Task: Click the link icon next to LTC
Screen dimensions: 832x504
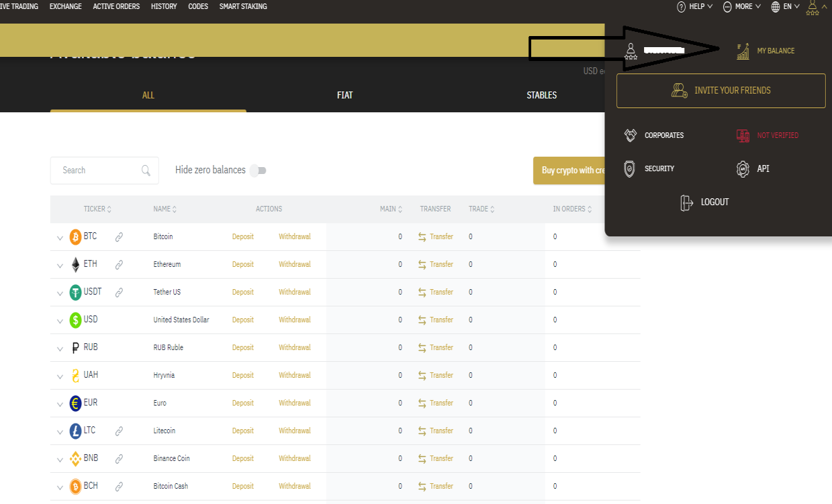Action: point(119,431)
